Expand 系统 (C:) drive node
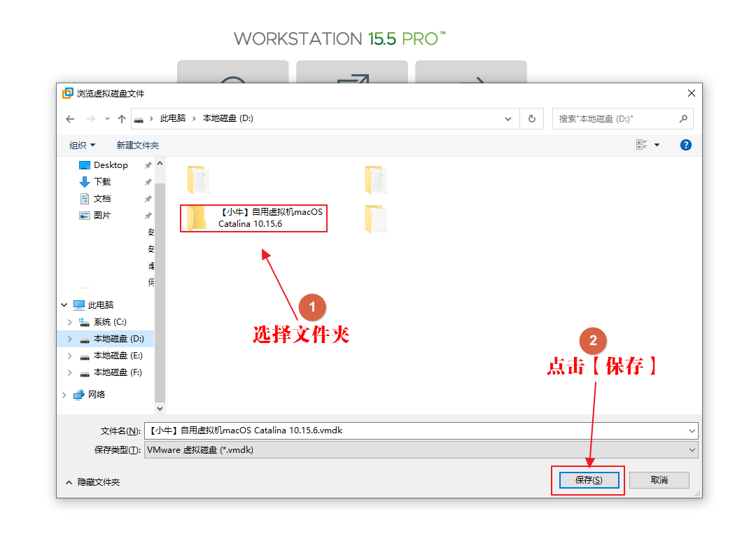The width and height of the screenshot is (756, 560). point(70,322)
